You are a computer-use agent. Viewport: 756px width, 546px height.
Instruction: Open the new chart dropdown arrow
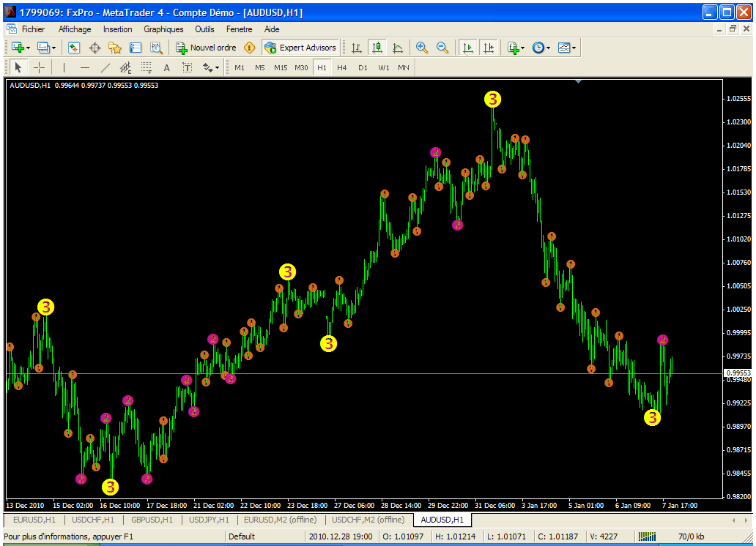coord(28,48)
